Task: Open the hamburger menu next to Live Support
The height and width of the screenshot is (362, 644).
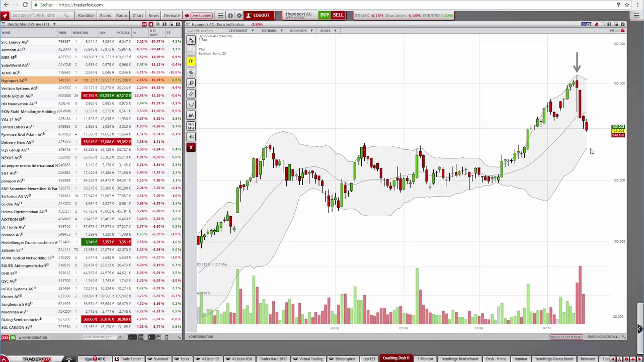Action: pos(220,16)
